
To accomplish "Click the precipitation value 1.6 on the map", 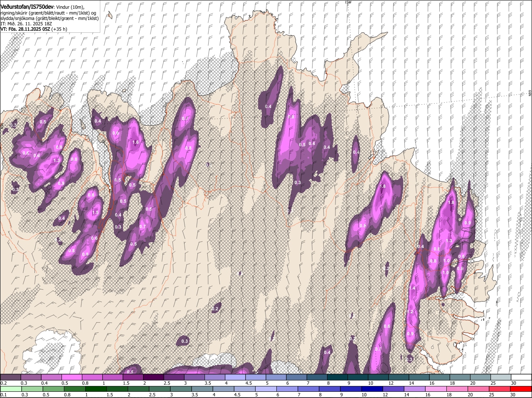I will (135, 142).
